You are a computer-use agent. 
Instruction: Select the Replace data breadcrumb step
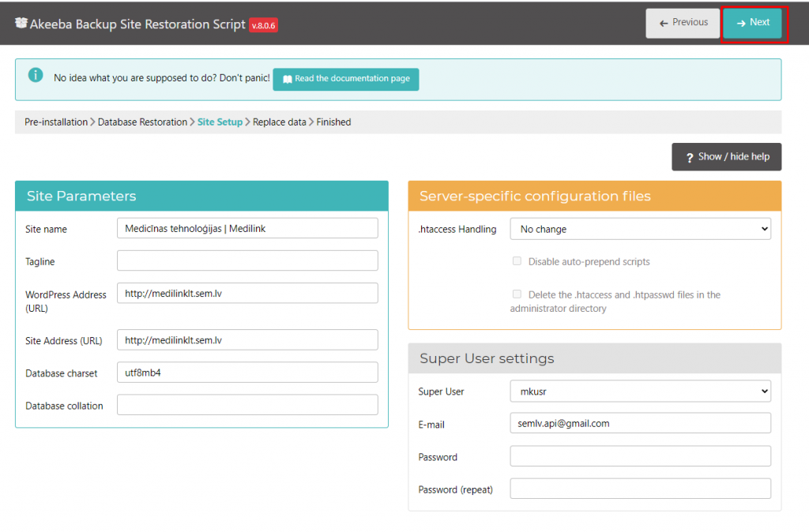click(x=279, y=122)
